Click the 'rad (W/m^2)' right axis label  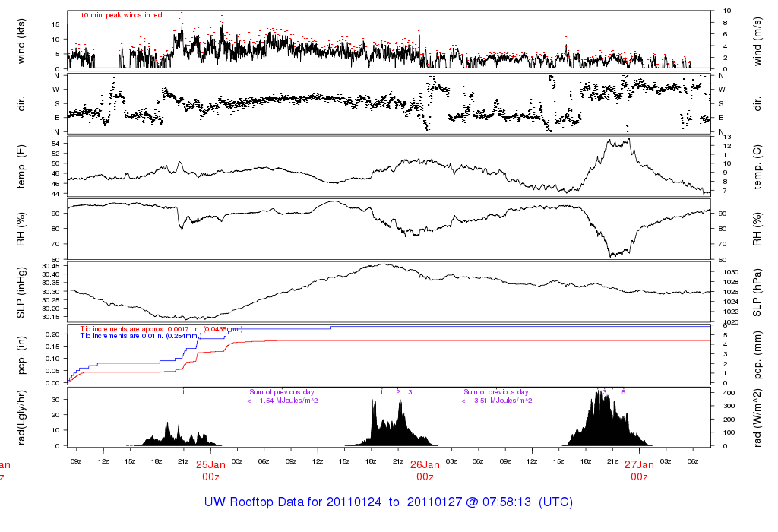(757, 416)
